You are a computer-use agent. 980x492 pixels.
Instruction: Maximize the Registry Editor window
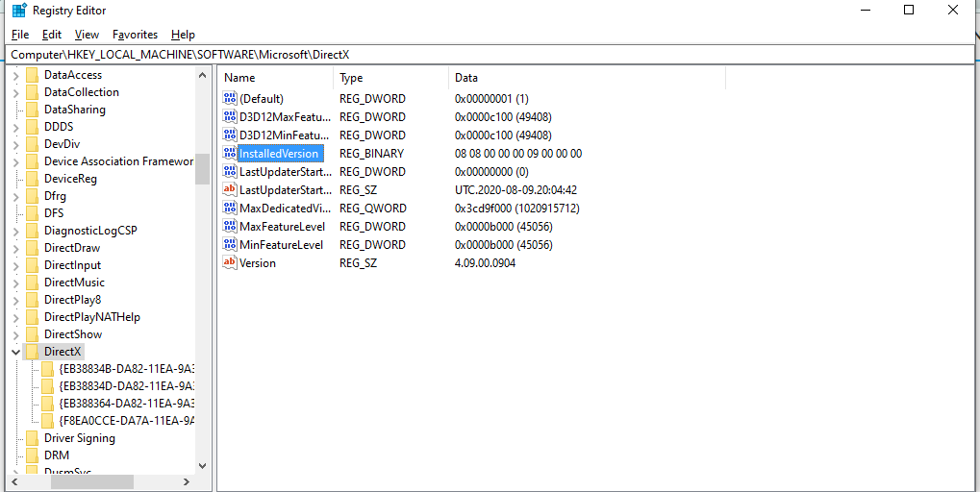pyautogui.click(x=909, y=10)
